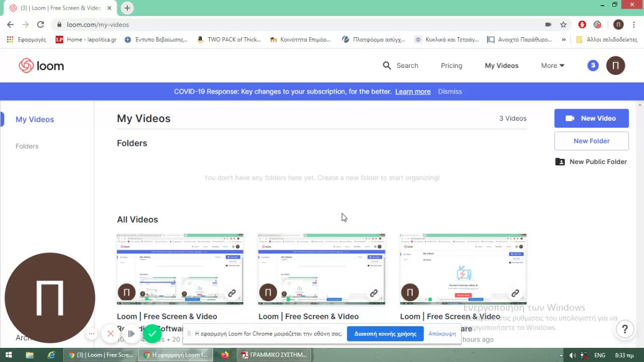Viewport: 644px width, 362px height.
Task: Open the help question mark button
Action: click(625, 330)
